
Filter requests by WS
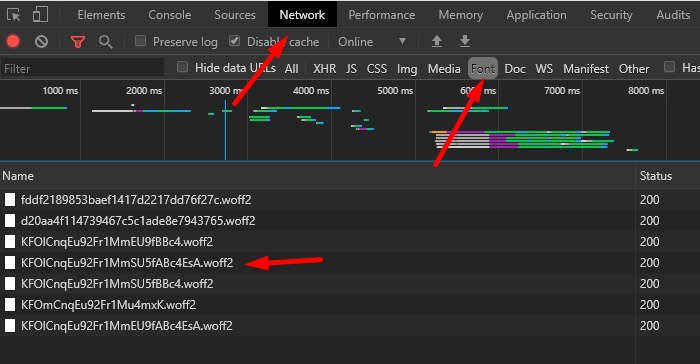pyautogui.click(x=544, y=69)
